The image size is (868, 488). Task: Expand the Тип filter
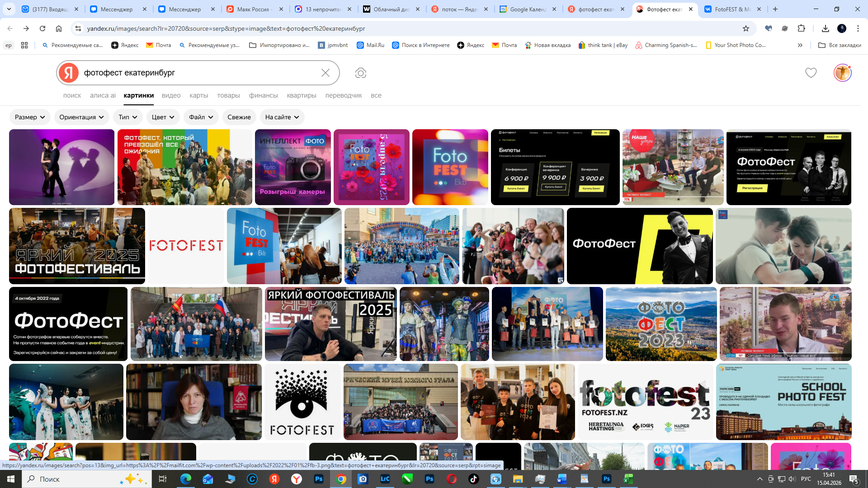tap(128, 117)
